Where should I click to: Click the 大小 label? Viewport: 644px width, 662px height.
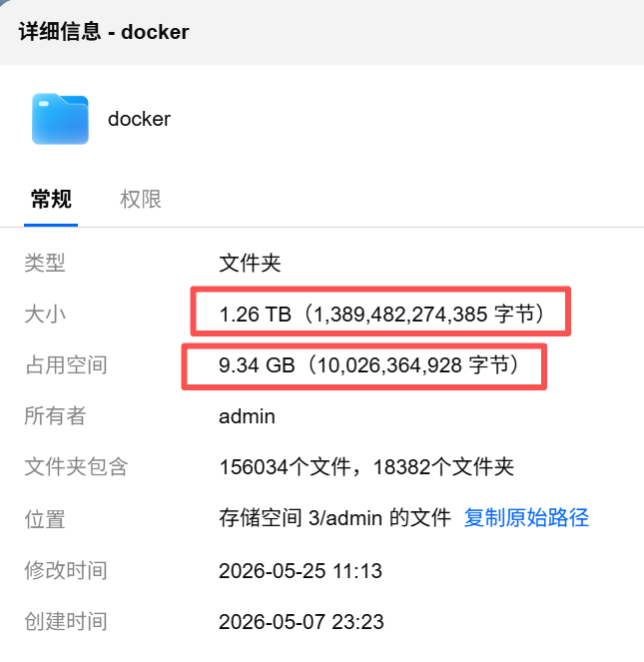coord(45,315)
